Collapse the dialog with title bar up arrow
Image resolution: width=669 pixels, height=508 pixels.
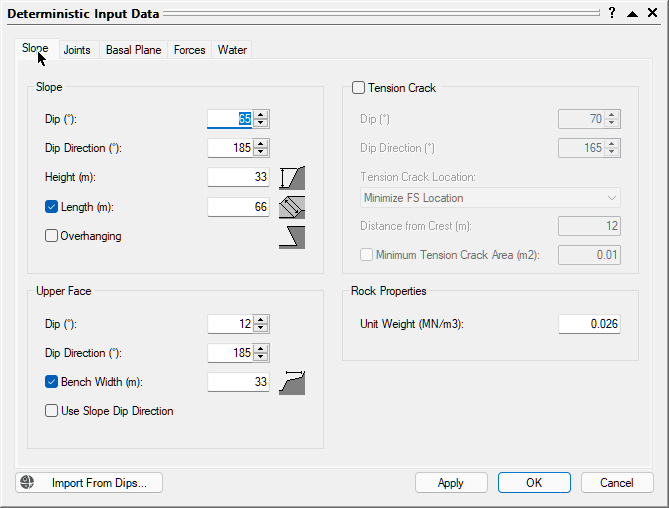point(633,13)
